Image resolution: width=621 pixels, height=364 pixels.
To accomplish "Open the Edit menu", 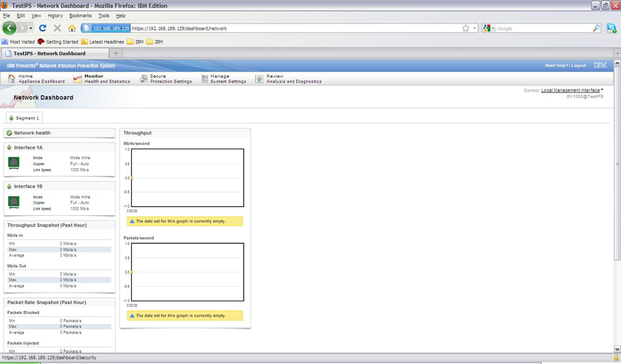I will click(x=21, y=15).
